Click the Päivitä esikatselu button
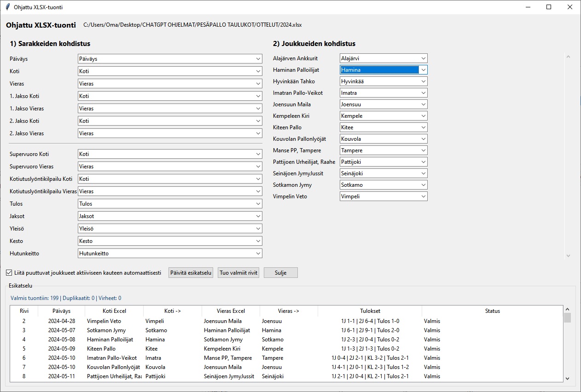 pyautogui.click(x=191, y=273)
